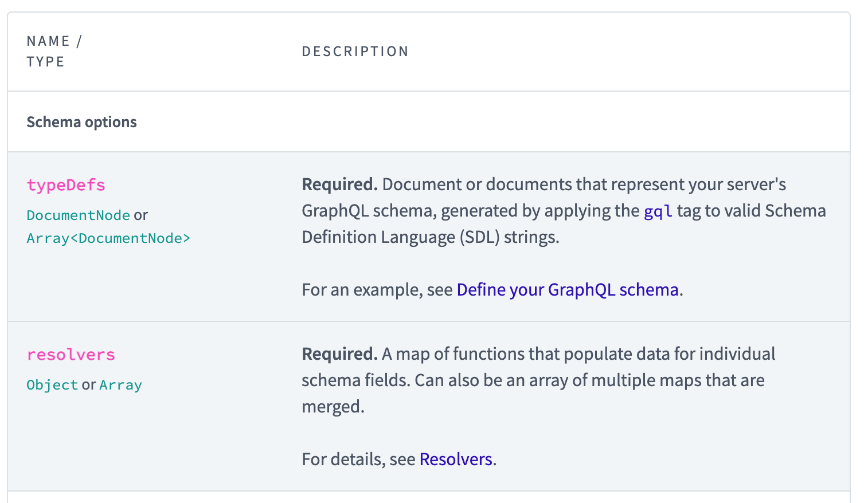This screenshot has width=868, height=503.
Task: Select the typeDefs option name
Action: [x=66, y=185]
